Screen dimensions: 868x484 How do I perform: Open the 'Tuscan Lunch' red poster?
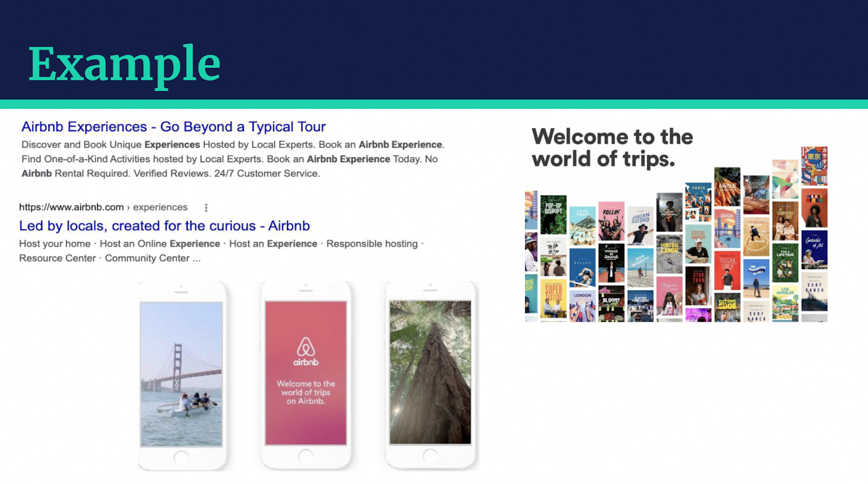[x=727, y=270]
